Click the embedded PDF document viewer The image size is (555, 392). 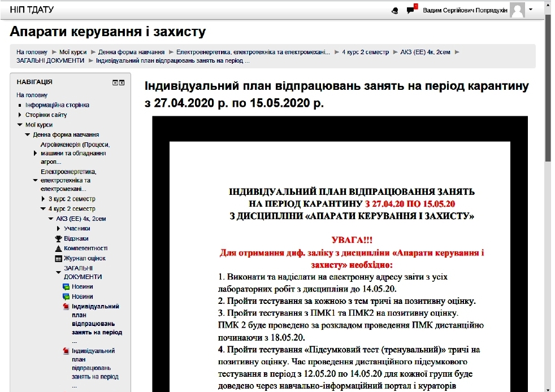[340, 254]
